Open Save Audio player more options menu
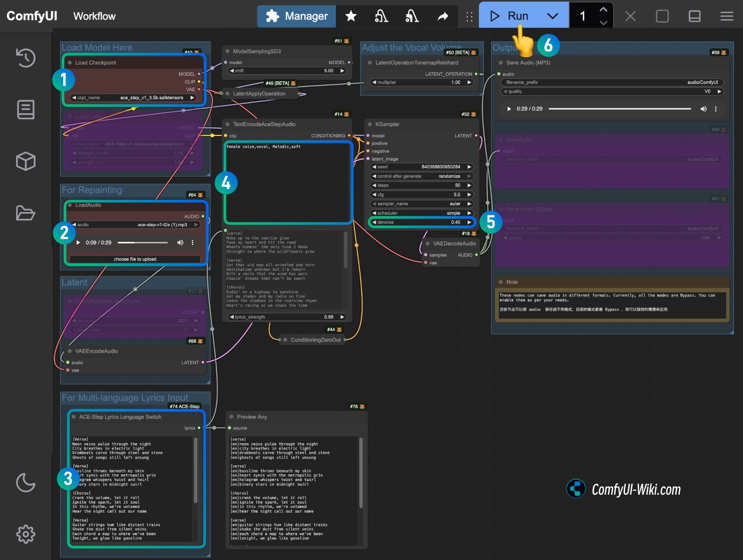Image resolution: width=743 pixels, height=560 pixels. pos(715,109)
